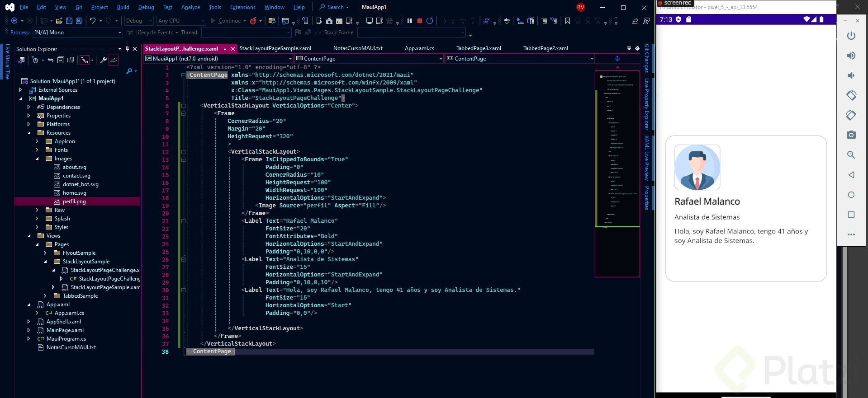This screenshot has width=868, height=398.
Task: Click the Hot Reload flame icon
Action: 253,21
